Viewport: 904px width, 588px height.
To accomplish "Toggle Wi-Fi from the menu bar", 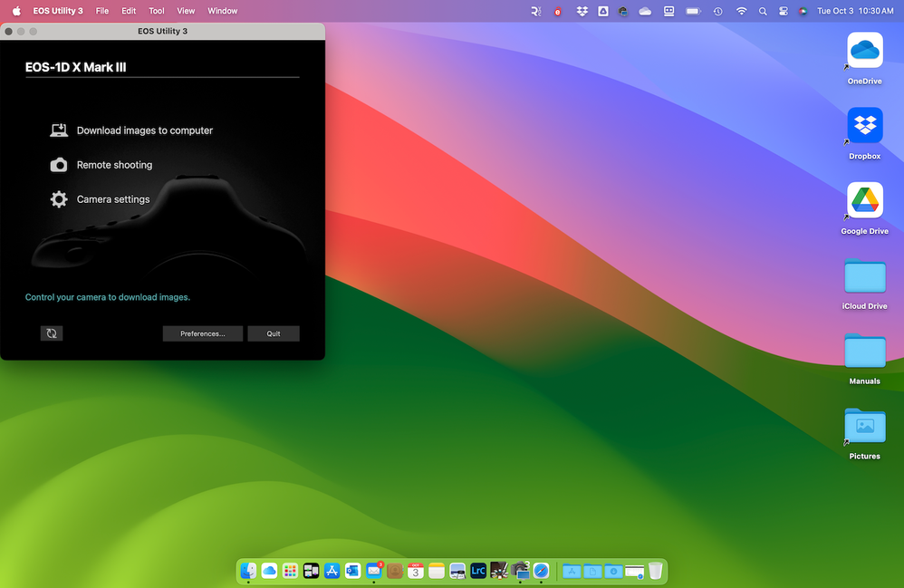I will (741, 11).
